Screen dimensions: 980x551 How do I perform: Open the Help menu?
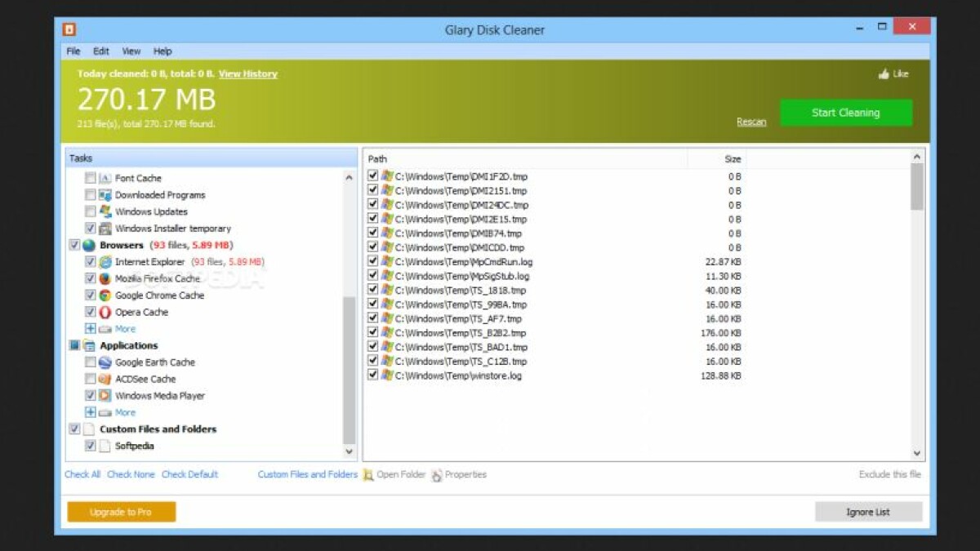(x=163, y=51)
